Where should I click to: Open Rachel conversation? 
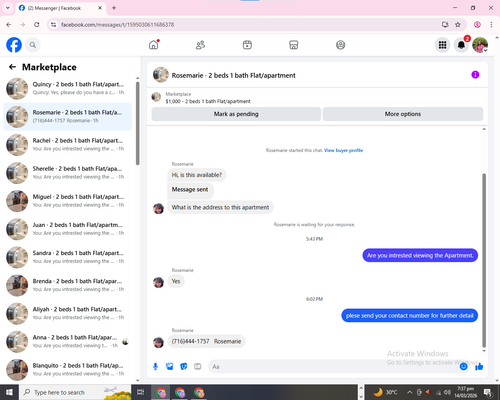click(x=68, y=145)
